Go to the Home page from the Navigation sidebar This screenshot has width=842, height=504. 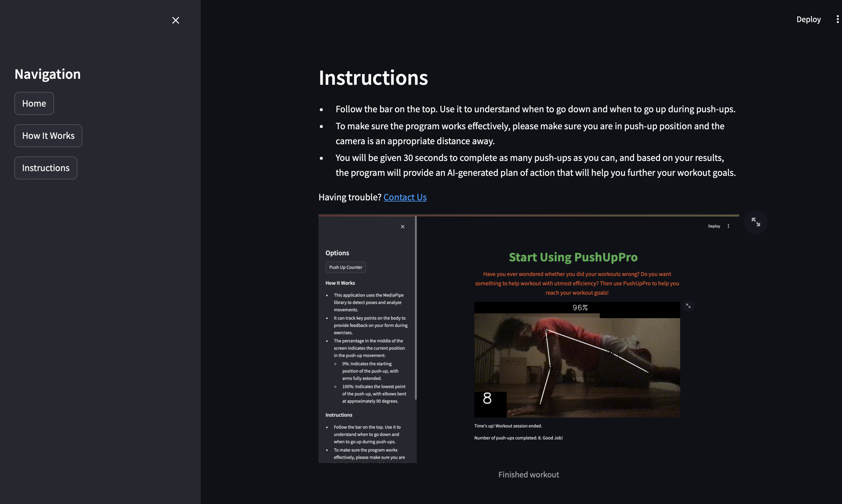(34, 103)
